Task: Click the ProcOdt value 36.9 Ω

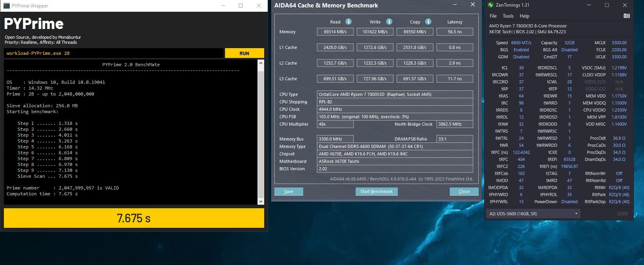Action: pos(619,138)
